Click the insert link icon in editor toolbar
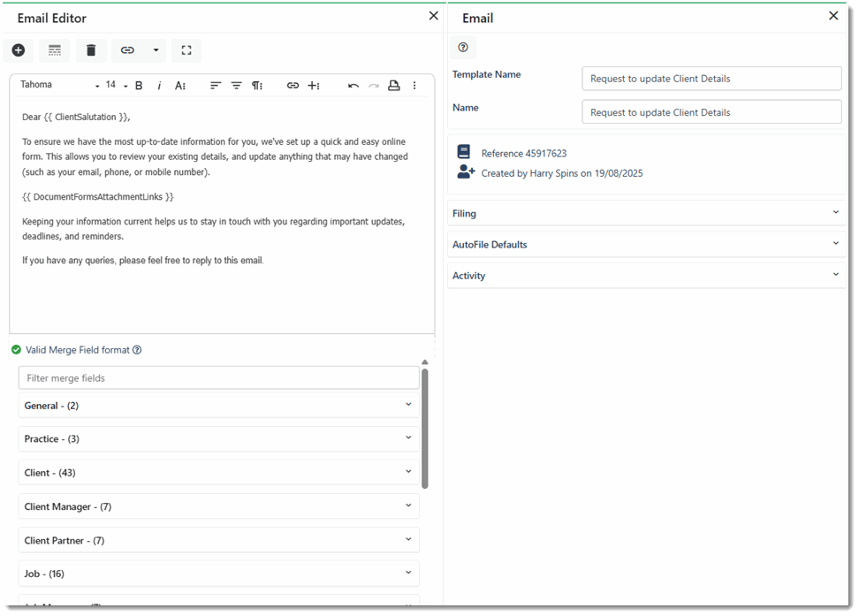 [293, 86]
